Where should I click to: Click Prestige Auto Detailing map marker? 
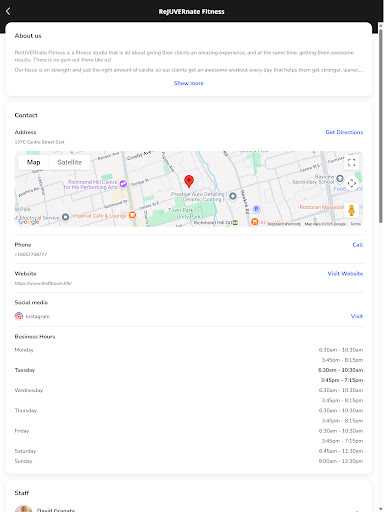[x=233, y=196]
